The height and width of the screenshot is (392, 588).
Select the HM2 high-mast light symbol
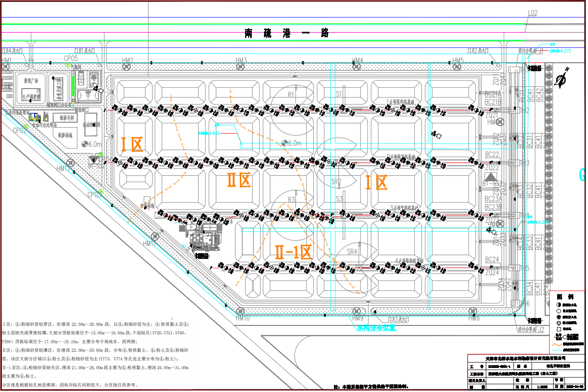tap(126, 67)
